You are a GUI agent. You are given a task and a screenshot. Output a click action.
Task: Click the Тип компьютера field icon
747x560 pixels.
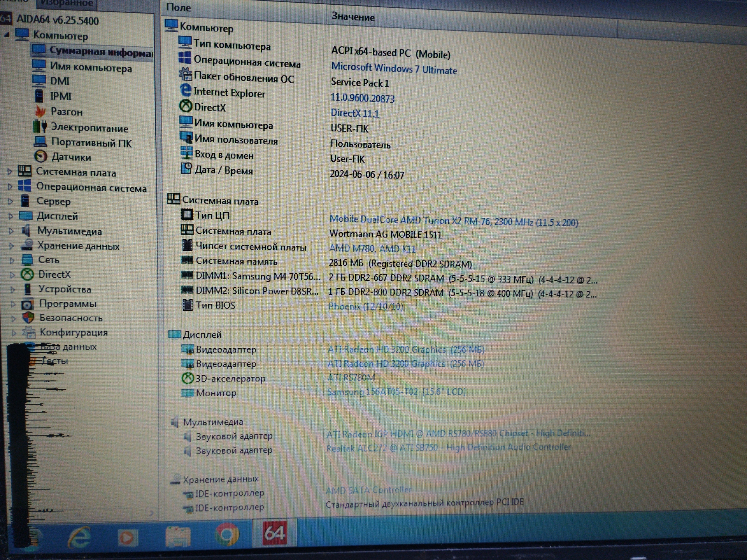pos(185,42)
